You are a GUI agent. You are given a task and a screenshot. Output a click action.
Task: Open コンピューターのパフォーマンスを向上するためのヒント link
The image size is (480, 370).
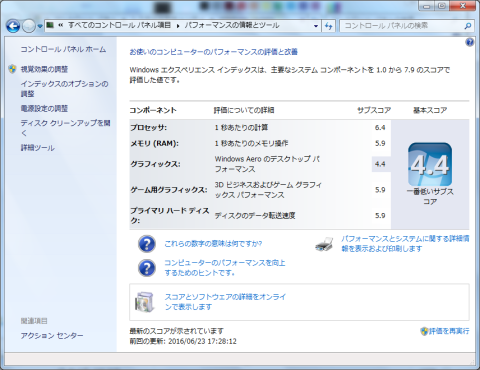[x=225, y=268]
